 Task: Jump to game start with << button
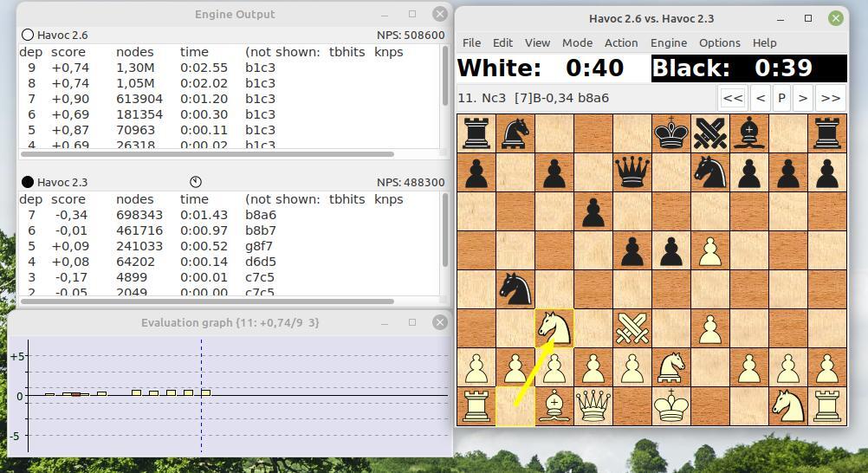pyautogui.click(x=732, y=98)
